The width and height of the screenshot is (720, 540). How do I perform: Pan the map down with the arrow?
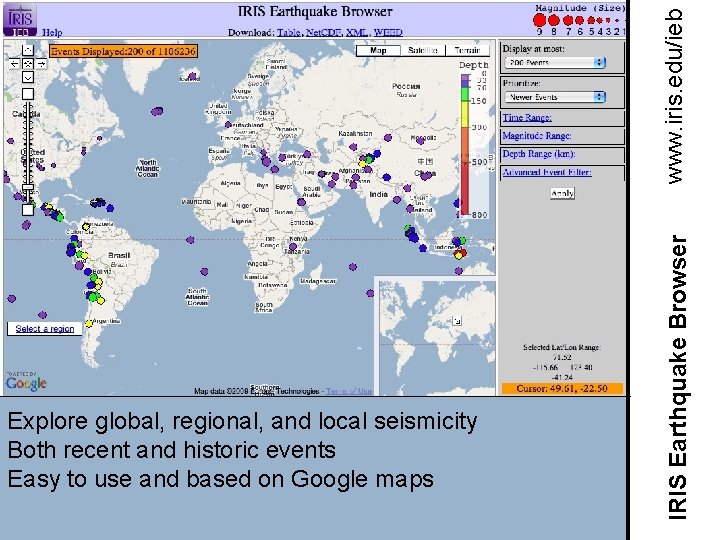28,76
